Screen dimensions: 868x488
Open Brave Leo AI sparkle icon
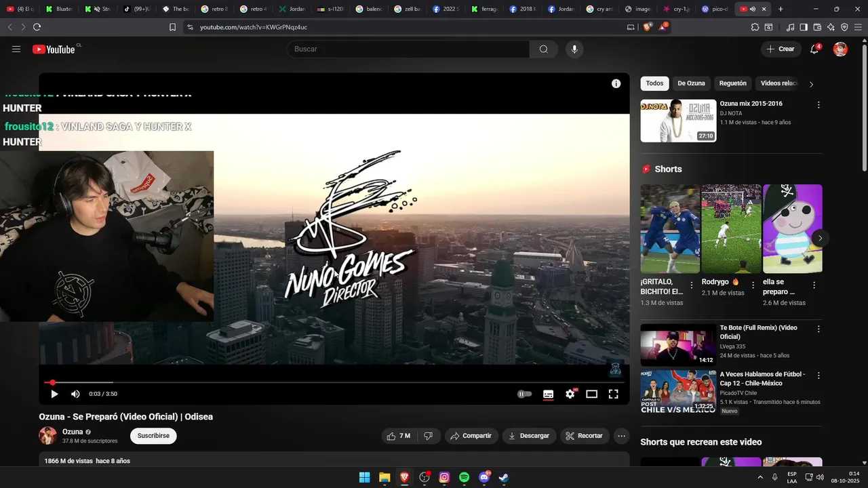(831, 27)
